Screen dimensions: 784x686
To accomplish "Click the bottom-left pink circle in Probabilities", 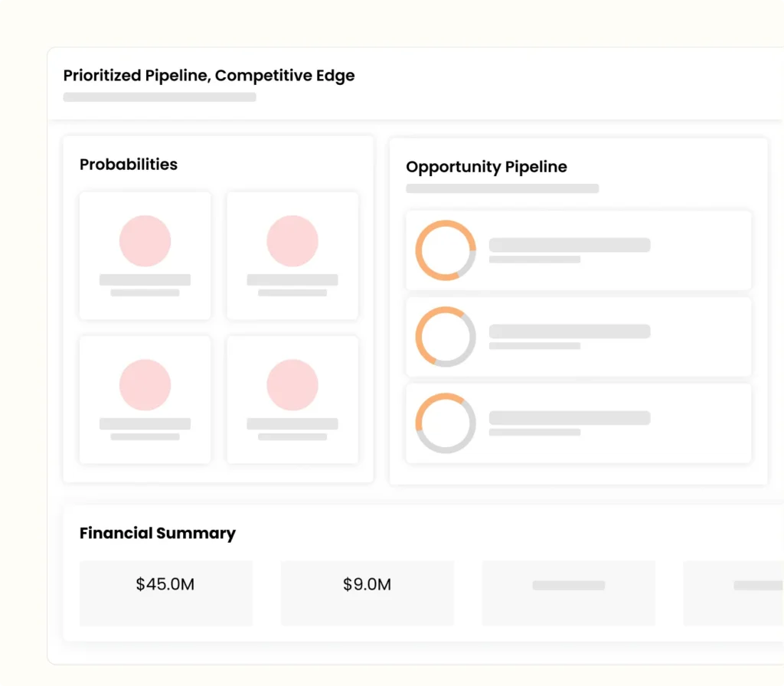I will click(145, 384).
